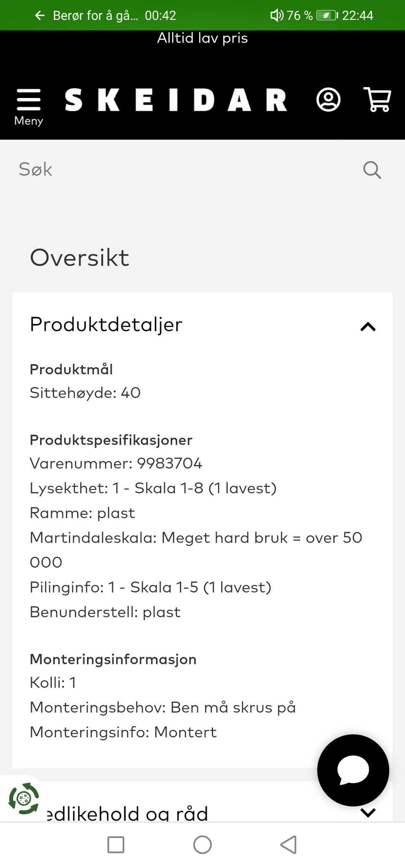Tap the back arrow in status bar
The height and width of the screenshot is (868, 405).
coord(40,16)
